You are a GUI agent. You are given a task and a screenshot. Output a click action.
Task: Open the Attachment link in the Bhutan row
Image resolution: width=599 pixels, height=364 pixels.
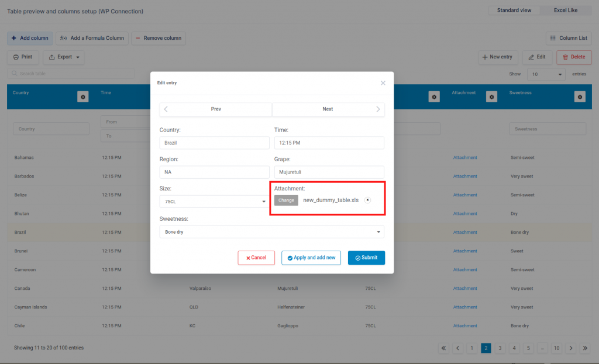(x=464, y=213)
